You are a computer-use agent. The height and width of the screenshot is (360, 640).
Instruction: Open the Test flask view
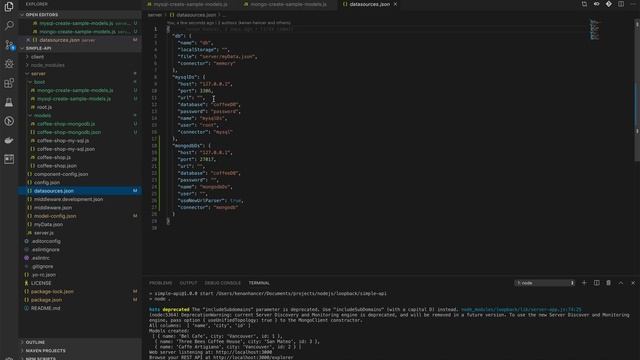coord(9,102)
